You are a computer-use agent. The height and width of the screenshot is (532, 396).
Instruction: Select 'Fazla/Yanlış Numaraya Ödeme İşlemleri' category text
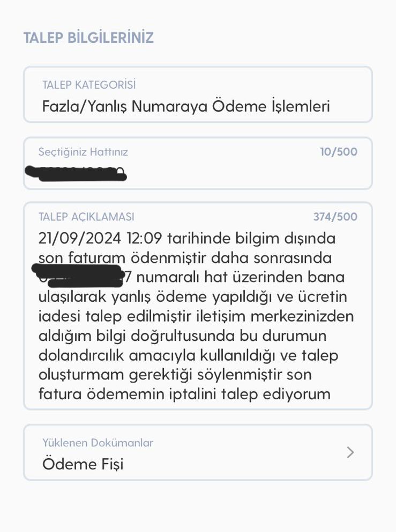[185, 106]
